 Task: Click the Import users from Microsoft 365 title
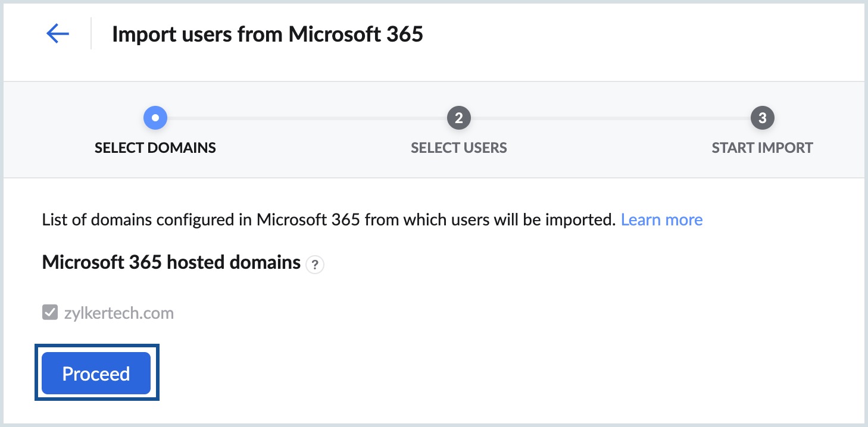(x=267, y=34)
